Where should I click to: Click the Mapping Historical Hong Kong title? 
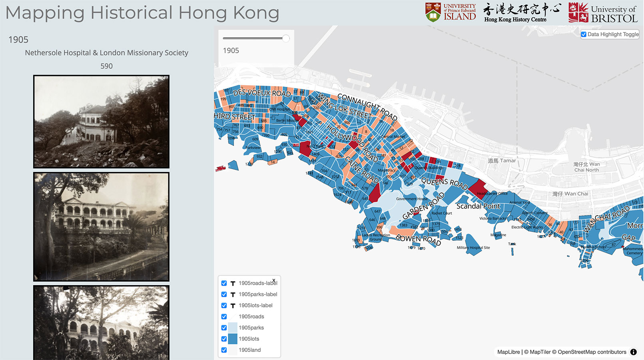[142, 13]
